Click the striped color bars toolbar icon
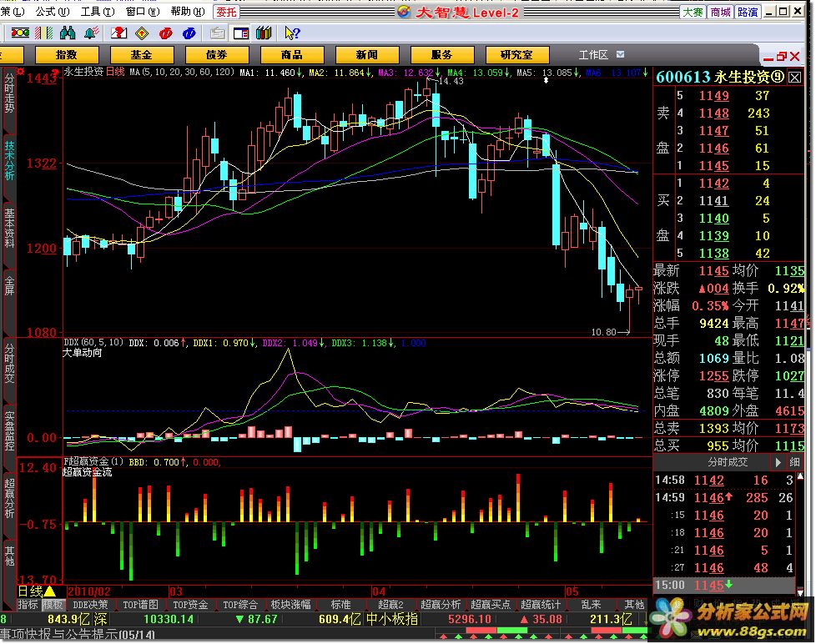The image size is (816, 644). pyautogui.click(x=43, y=33)
